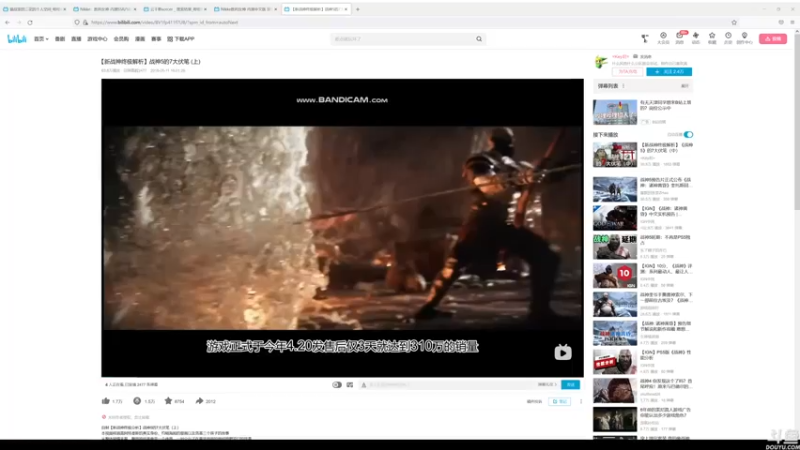Click the browser forward arrow

point(19,22)
